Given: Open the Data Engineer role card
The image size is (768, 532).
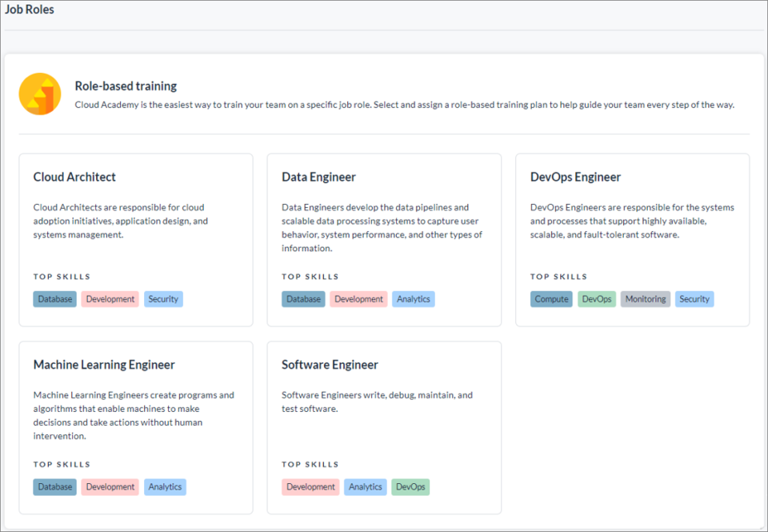Looking at the screenshot, I should point(384,240).
